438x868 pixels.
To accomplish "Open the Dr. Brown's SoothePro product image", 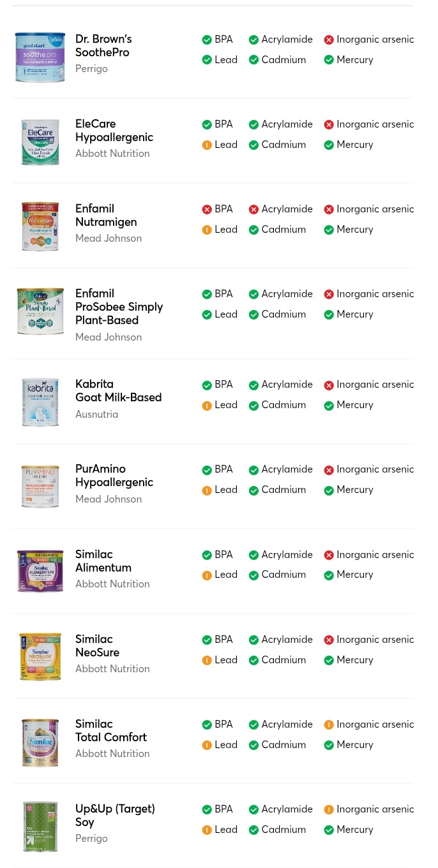I will click(40, 57).
